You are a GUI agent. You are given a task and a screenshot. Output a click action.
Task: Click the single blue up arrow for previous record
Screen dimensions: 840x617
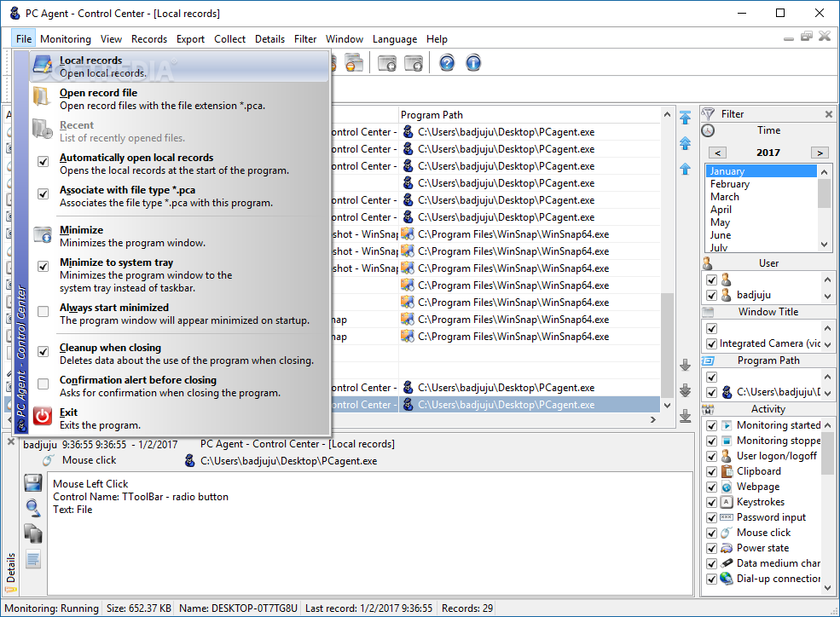tap(685, 169)
